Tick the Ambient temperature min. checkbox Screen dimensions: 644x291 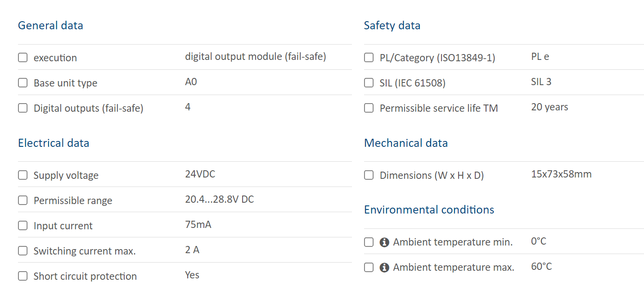click(369, 242)
